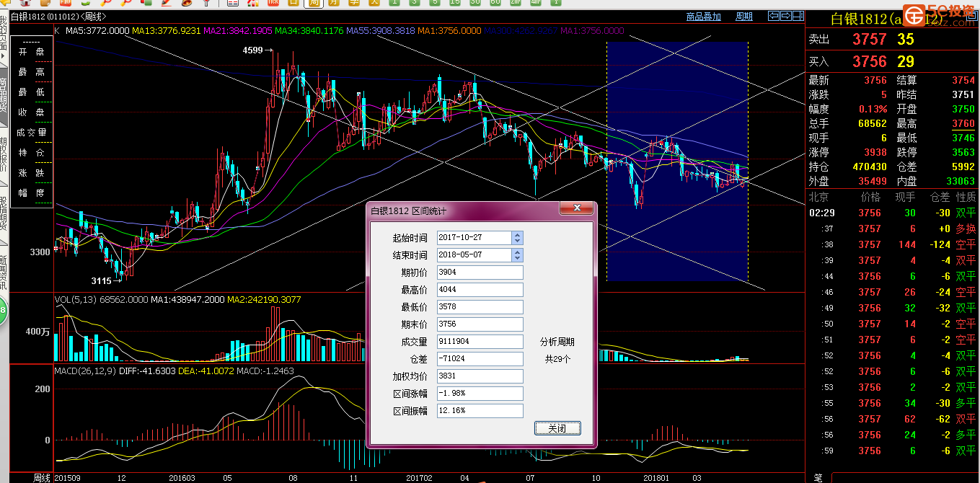Viewport: 980px width, 483px height.
Task: Click the 起始时间 field showing 2017-10-27
Action: [x=474, y=237]
